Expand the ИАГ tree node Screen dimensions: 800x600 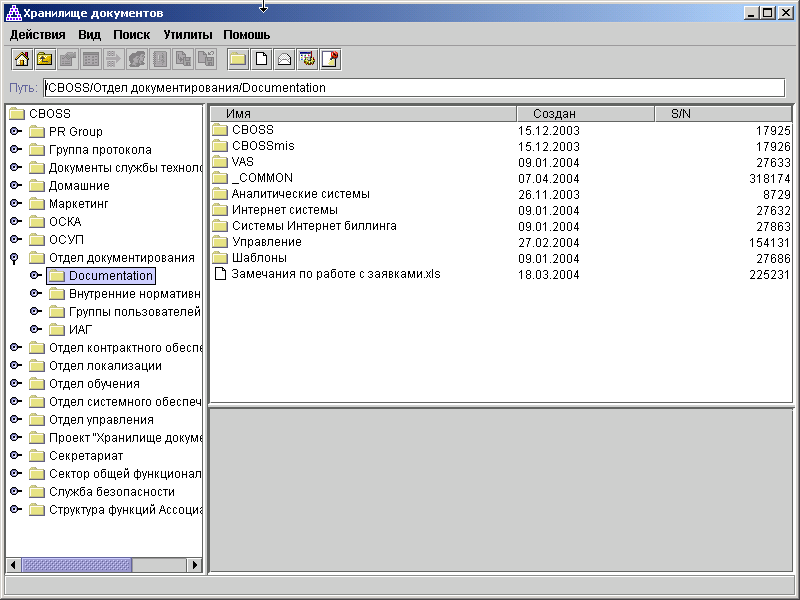[36, 329]
